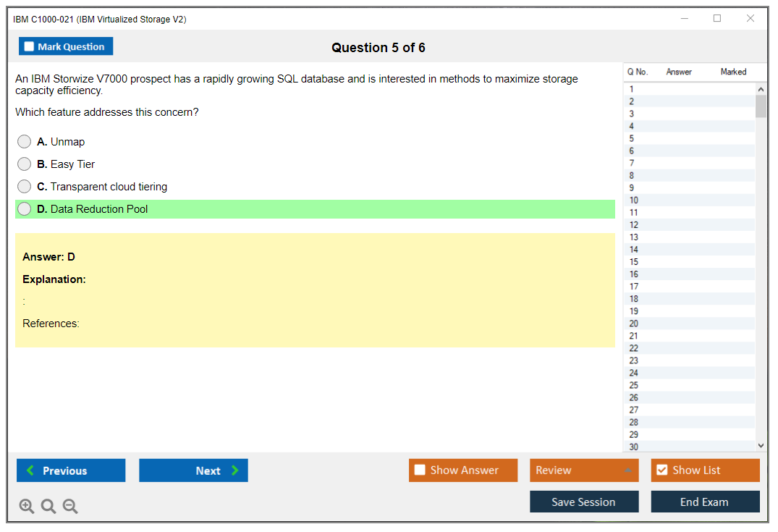
Task: Enable the Show Answer checkbox
Action: (x=420, y=470)
